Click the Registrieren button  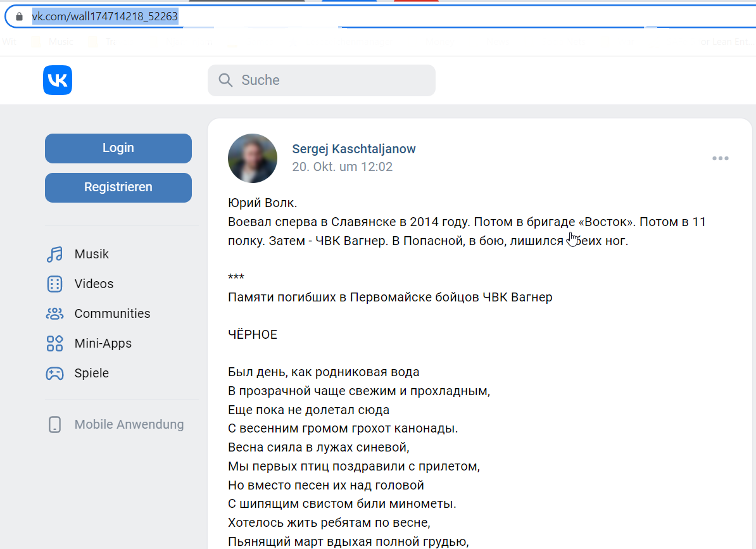pos(118,187)
